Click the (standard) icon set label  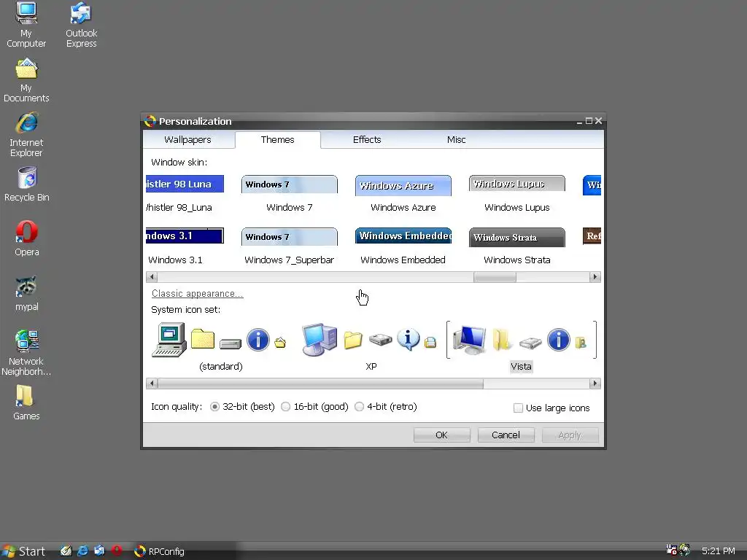point(220,366)
